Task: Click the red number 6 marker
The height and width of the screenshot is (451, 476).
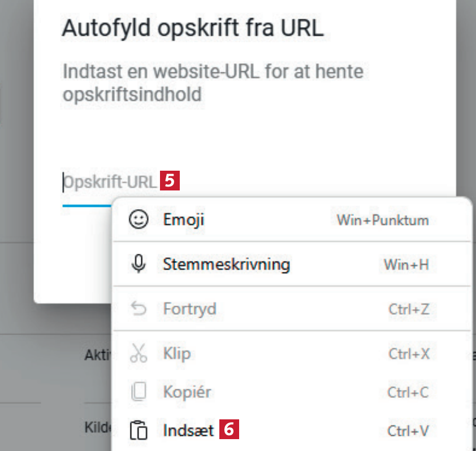Action: [x=230, y=431]
